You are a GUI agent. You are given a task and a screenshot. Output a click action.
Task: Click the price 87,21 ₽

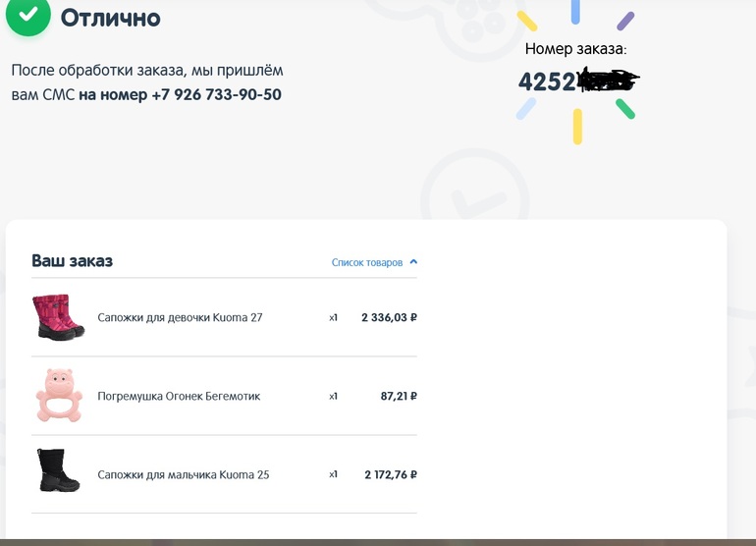tap(399, 397)
